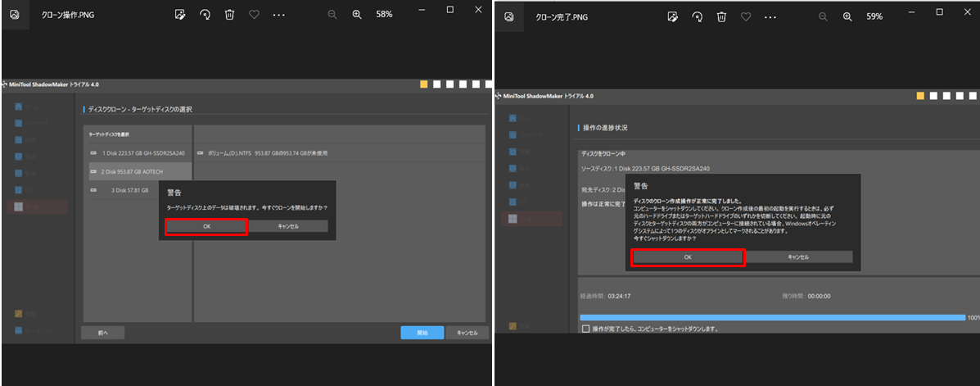Confirm OK in shutdown warning dialog
Image resolution: width=980 pixels, height=386 pixels.
(x=688, y=257)
